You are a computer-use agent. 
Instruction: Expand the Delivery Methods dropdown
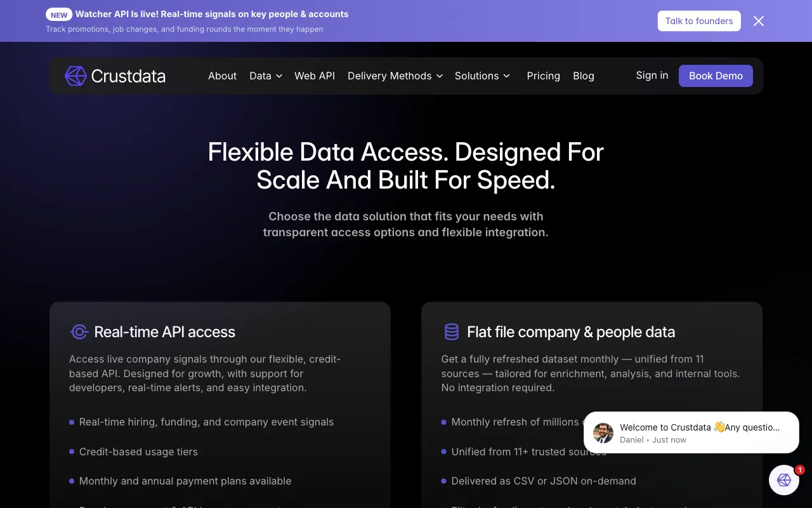[395, 76]
